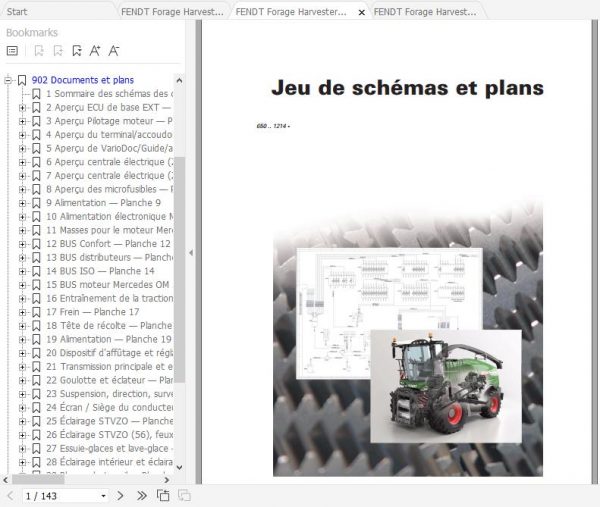
Task: Expand the 2 Aperçu ECU de base node
Action: click(x=22, y=108)
